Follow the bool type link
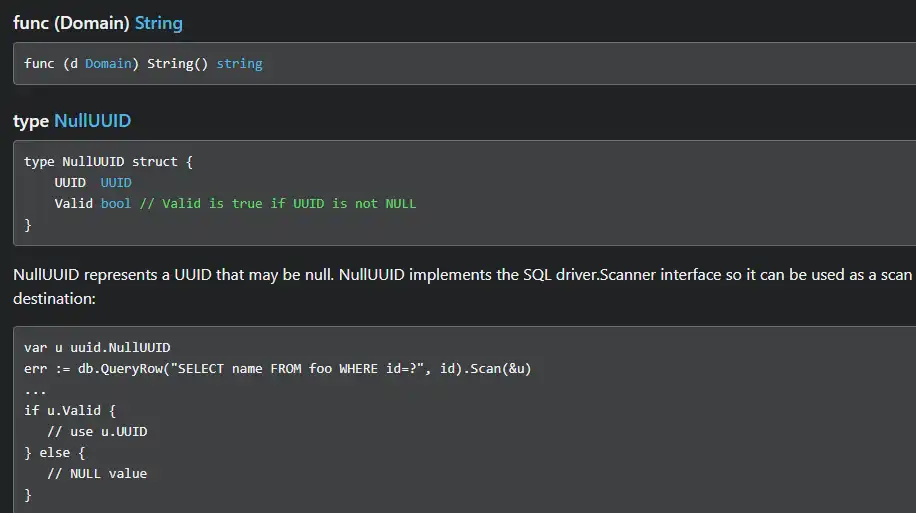 click(x=116, y=203)
